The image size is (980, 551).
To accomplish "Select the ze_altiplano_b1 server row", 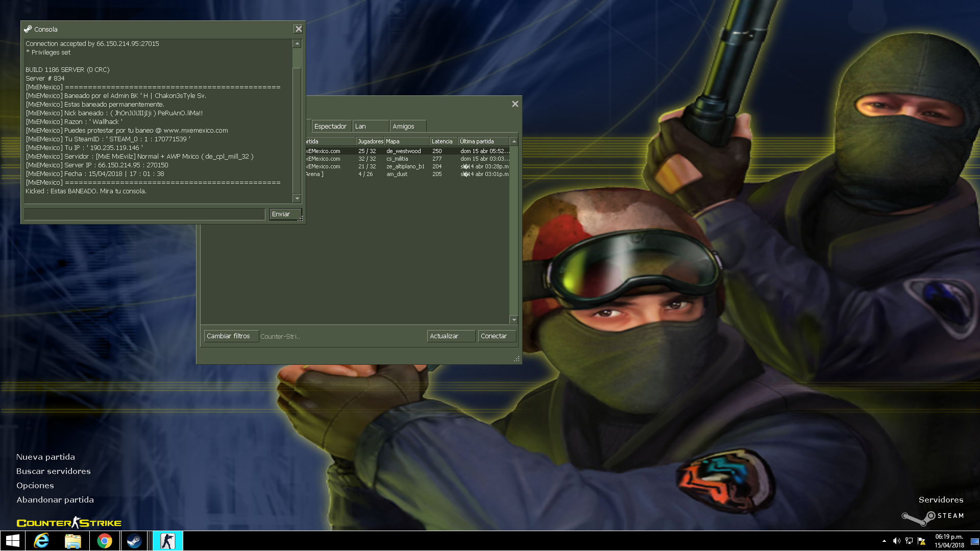I will pyautogui.click(x=408, y=166).
